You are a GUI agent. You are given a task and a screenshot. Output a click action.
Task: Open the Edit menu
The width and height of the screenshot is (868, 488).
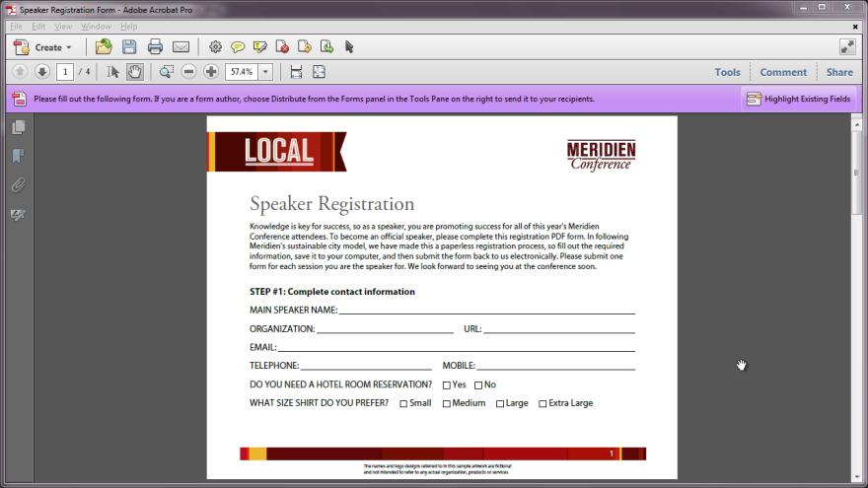38,26
